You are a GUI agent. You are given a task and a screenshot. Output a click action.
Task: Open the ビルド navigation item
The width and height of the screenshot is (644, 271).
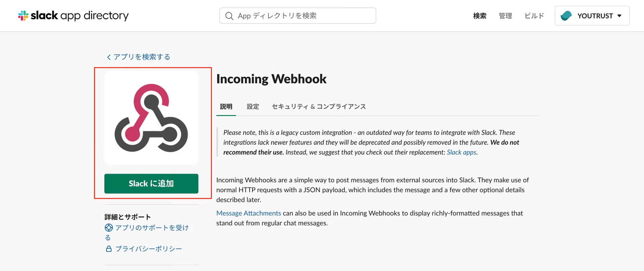coord(534,16)
